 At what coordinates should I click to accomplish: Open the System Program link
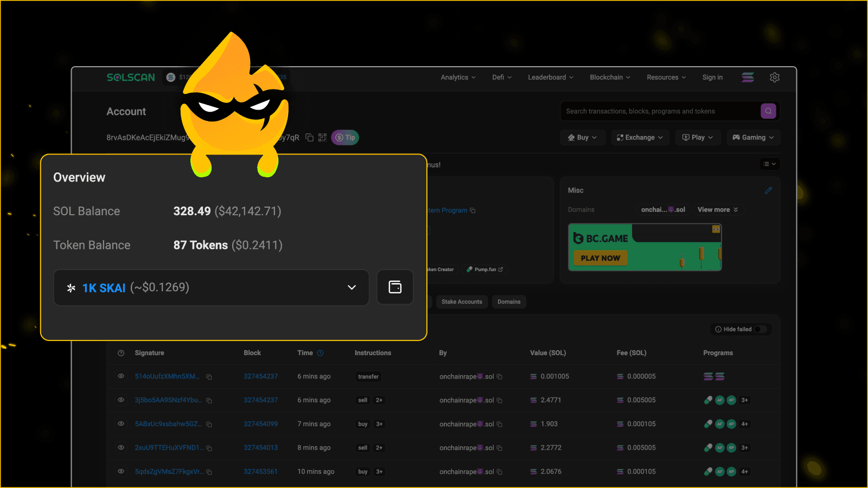[448, 210]
